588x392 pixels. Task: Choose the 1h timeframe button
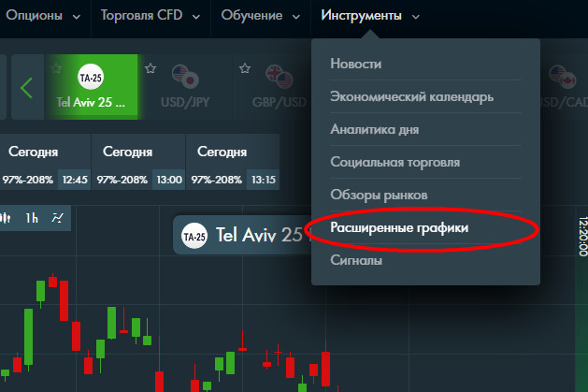tap(32, 218)
